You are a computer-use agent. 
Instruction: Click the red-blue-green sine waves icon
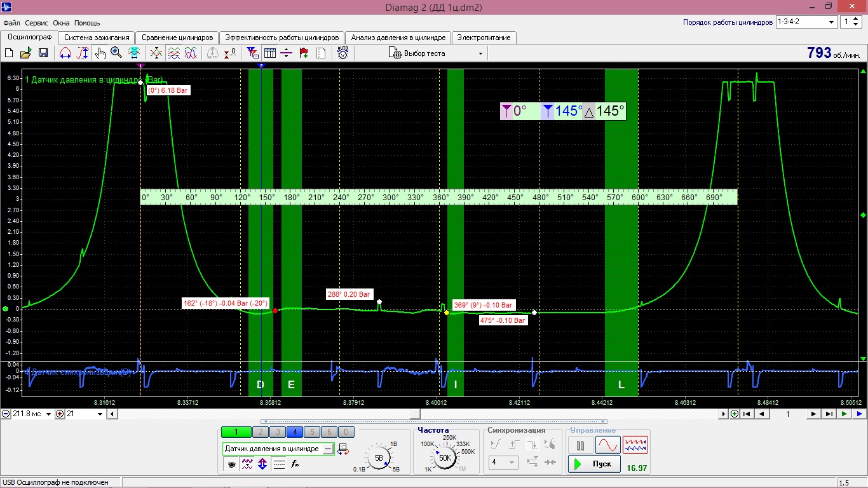click(x=191, y=53)
